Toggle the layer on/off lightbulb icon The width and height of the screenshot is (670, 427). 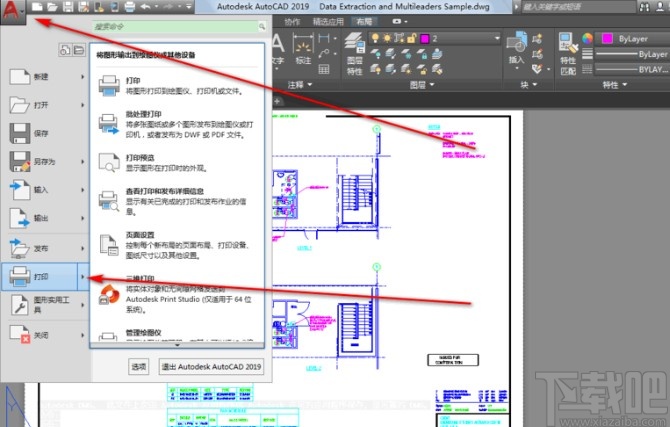pyautogui.click(x=375, y=38)
